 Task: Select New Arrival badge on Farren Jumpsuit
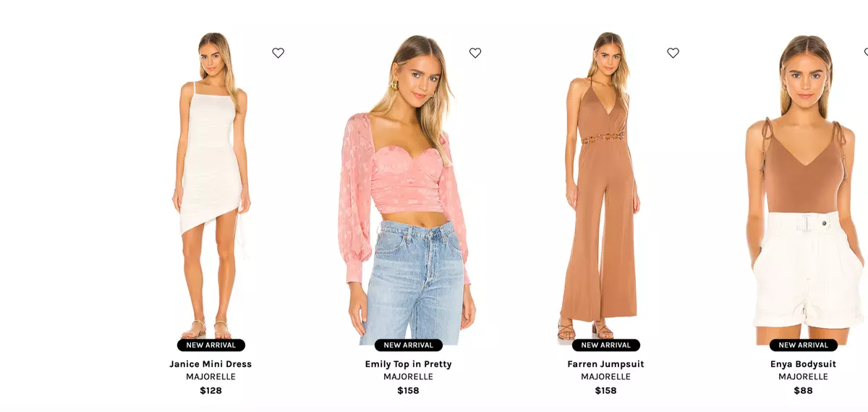(606, 345)
